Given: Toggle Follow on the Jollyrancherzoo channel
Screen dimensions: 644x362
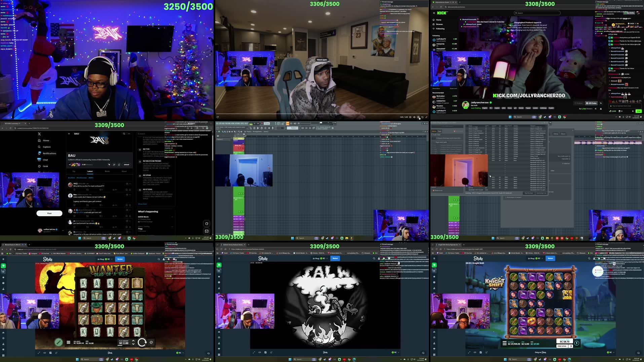Looking at the screenshot, I should pos(578,103).
